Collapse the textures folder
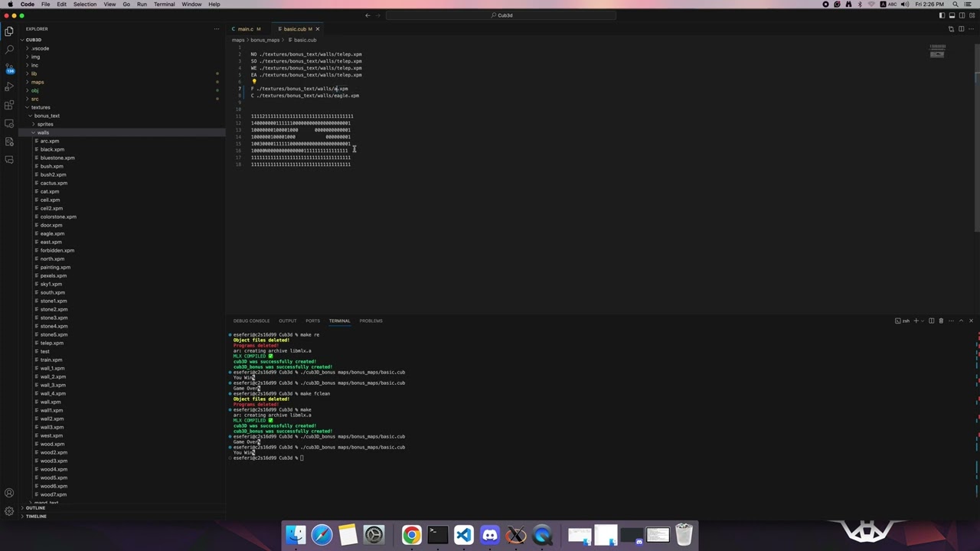The height and width of the screenshot is (551, 980). pyautogui.click(x=122, y=107)
